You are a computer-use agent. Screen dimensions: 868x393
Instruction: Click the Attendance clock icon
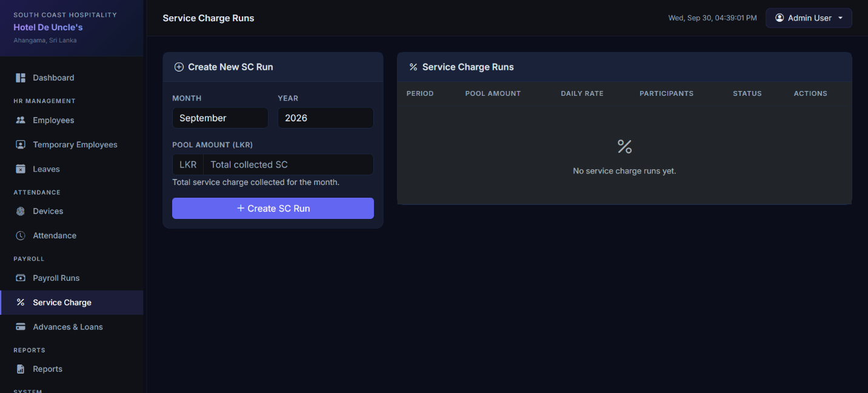tap(21, 235)
